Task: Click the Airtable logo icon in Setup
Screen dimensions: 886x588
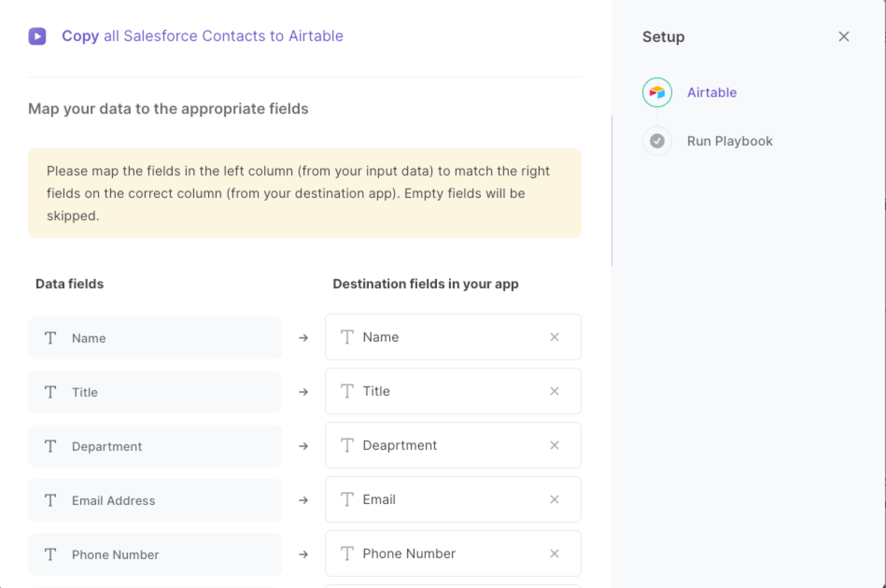Action: [657, 92]
